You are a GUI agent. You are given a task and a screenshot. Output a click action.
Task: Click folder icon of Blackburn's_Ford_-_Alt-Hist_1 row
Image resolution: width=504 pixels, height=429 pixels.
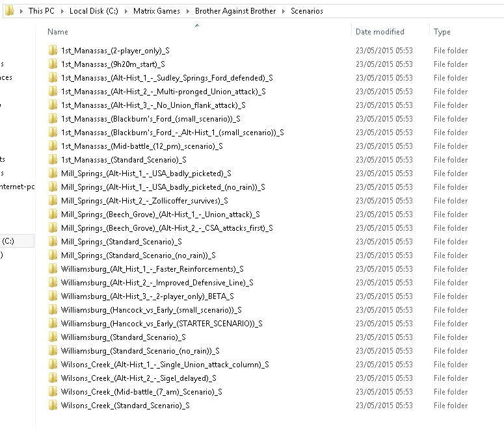tap(53, 133)
